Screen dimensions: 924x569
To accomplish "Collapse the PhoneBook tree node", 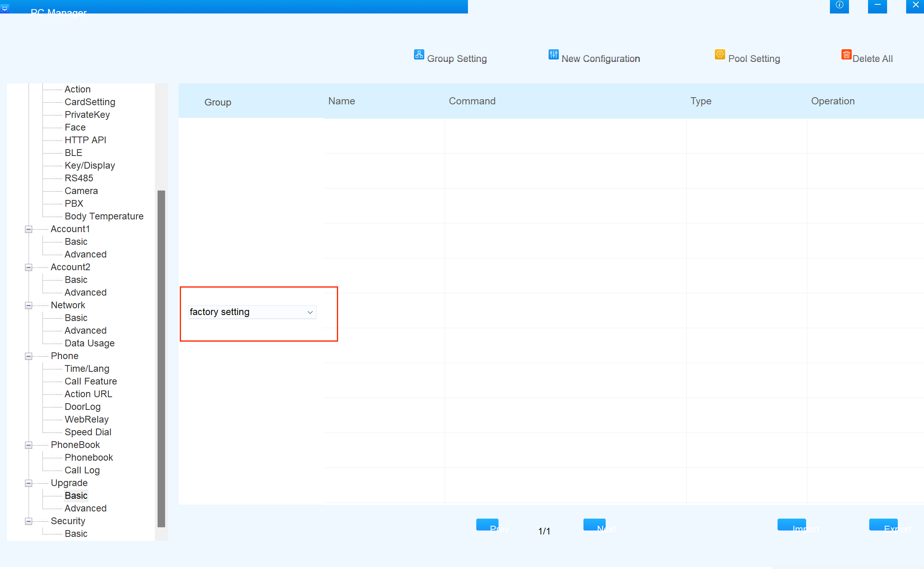I will point(29,445).
